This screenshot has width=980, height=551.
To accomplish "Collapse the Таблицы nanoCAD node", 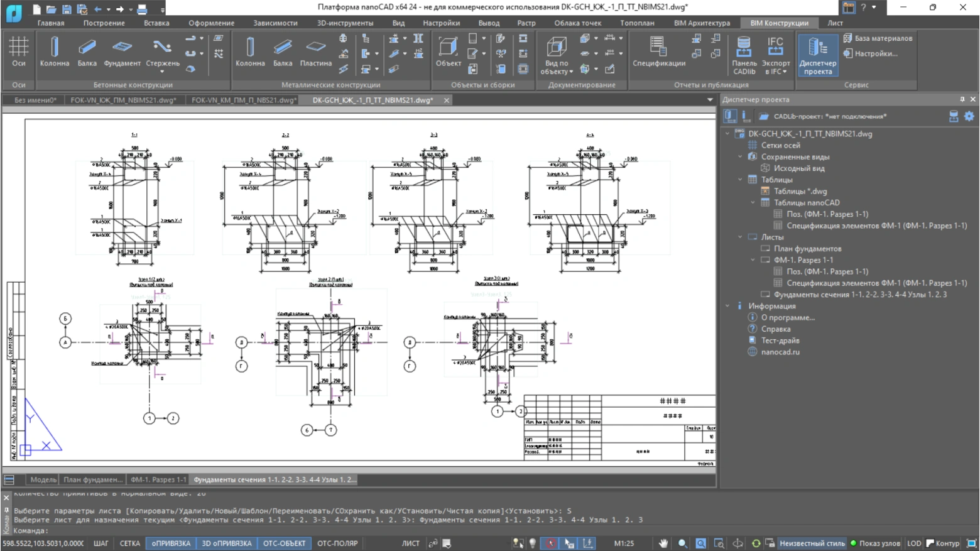I will click(753, 203).
